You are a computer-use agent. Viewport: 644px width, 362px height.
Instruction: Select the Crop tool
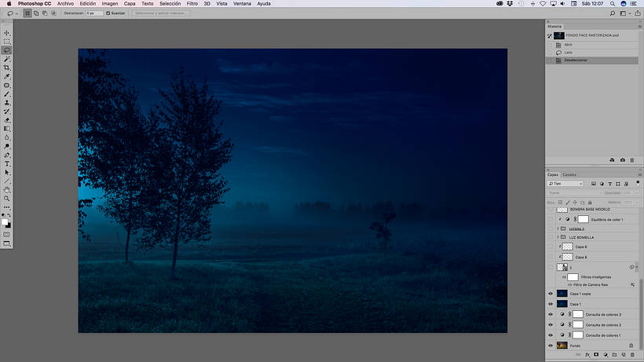pos(7,68)
